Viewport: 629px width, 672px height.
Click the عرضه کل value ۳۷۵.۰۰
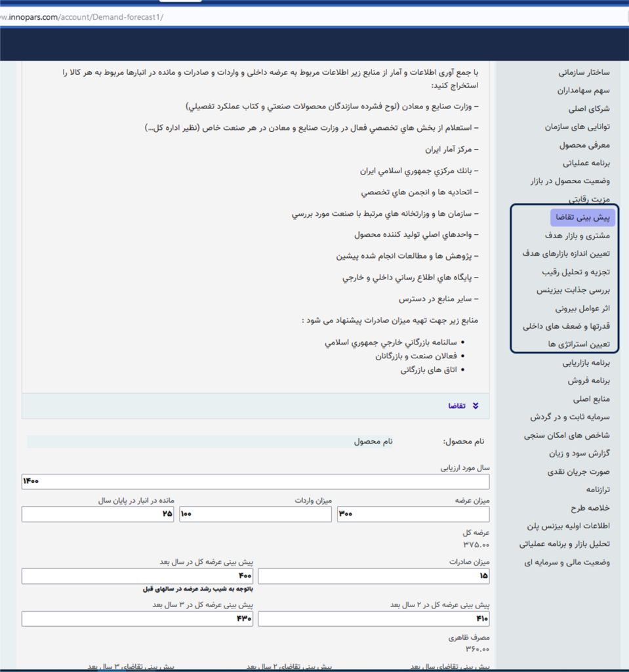[x=476, y=545]
